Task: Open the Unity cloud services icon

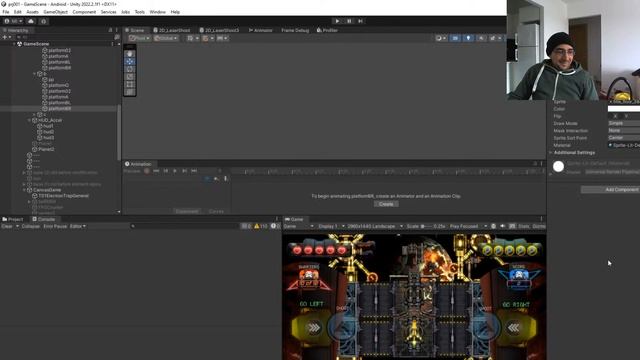Action: pyautogui.click(x=31, y=21)
